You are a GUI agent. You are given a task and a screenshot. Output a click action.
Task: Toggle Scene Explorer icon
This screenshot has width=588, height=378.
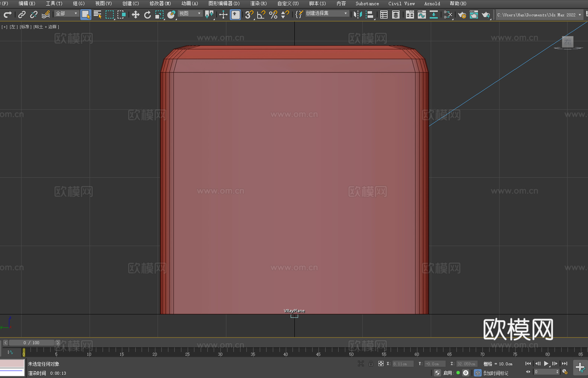[384, 14]
